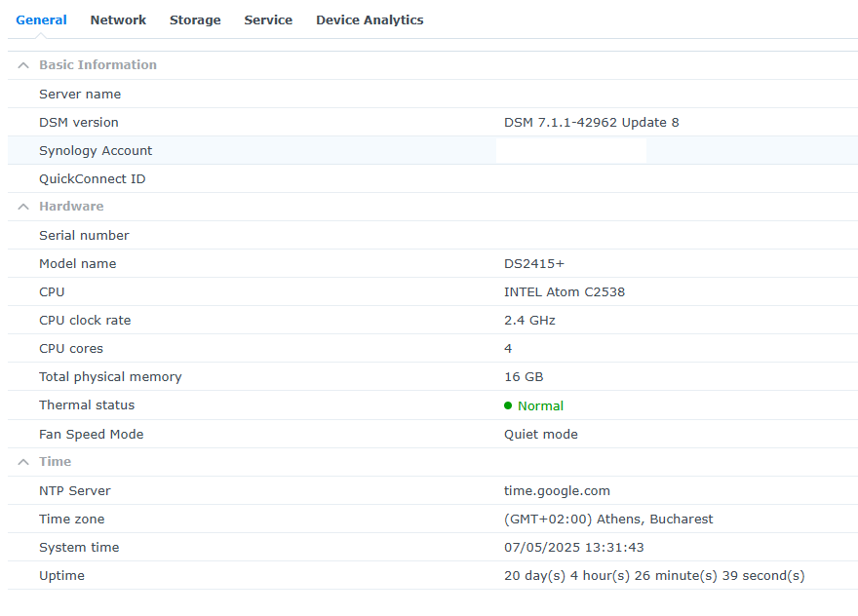
Task: Open the Storage tab
Action: 195,20
